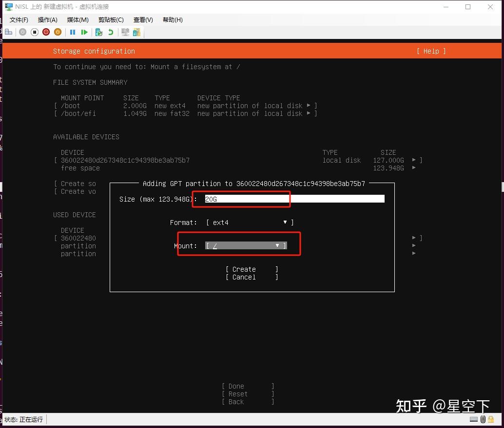The image size is (504, 428).
Task: Click Cancel in the partition dialog
Action: coord(252,277)
